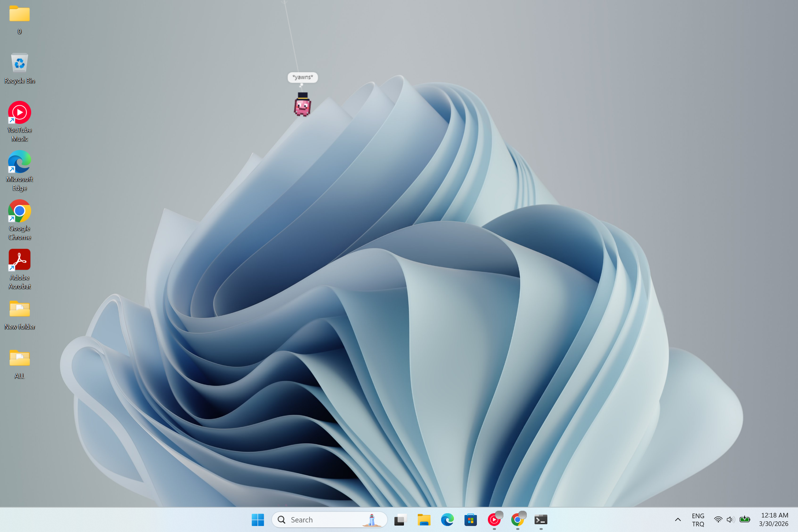Open the Windows Start menu
The height and width of the screenshot is (532, 798).
tap(258, 520)
